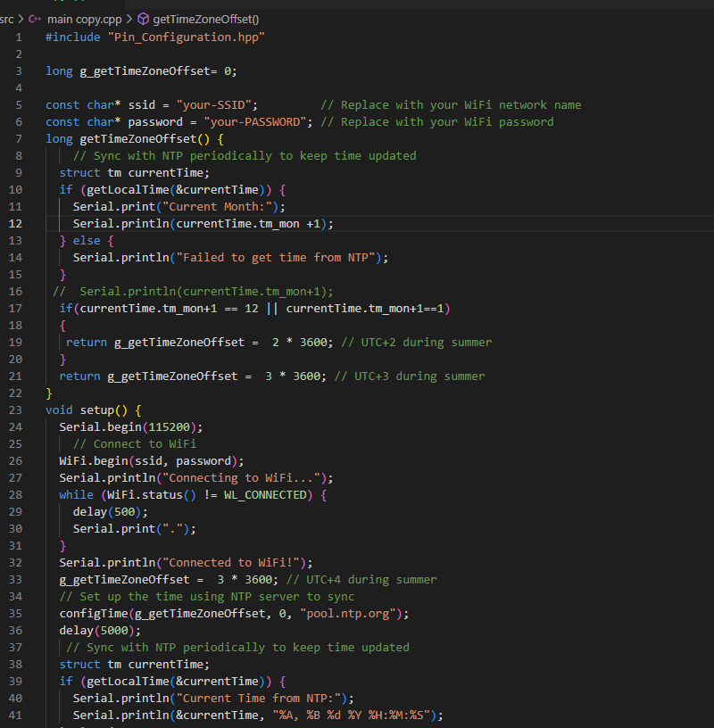Click line number 12 in gutter
The image size is (714, 728).
click(x=15, y=224)
